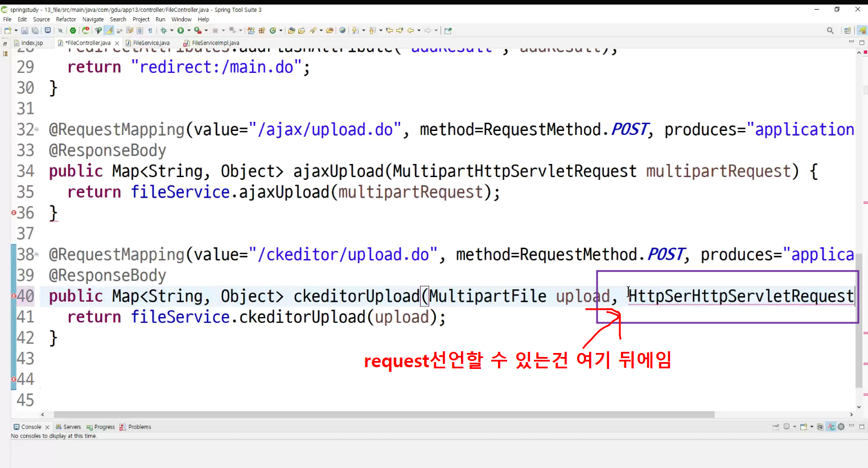Collapse the method fold marker at line 32
Screen dimensions: 868x468
pos(37,130)
